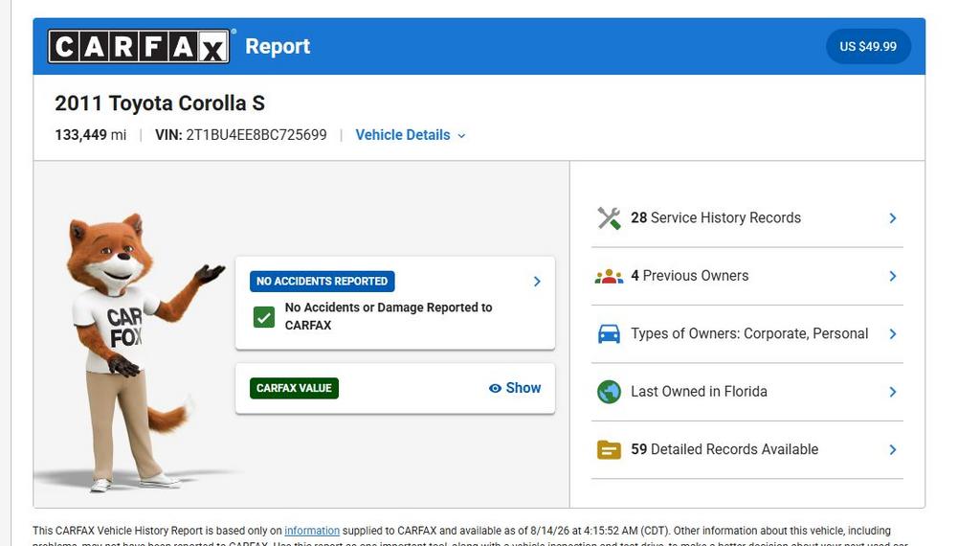This screenshot has width=980, height=546.
Task: Click the US $49.99 price button
Action: point(867,46)
